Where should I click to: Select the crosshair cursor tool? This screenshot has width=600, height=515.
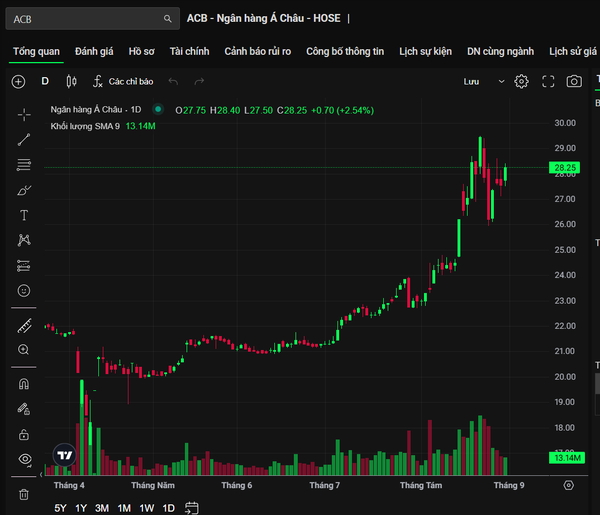pyautogui.click(x=24, y=115)
